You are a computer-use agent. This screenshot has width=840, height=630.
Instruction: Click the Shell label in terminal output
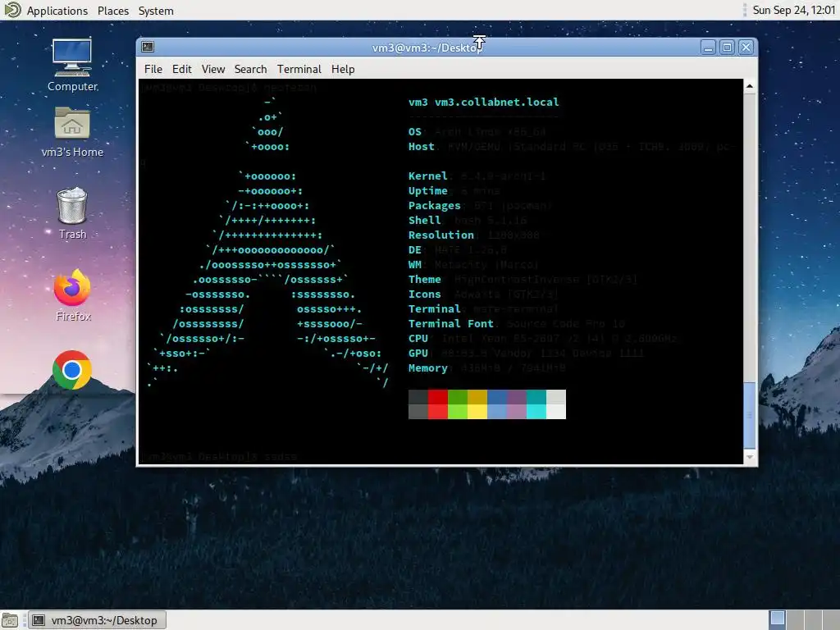click(424, 220)
